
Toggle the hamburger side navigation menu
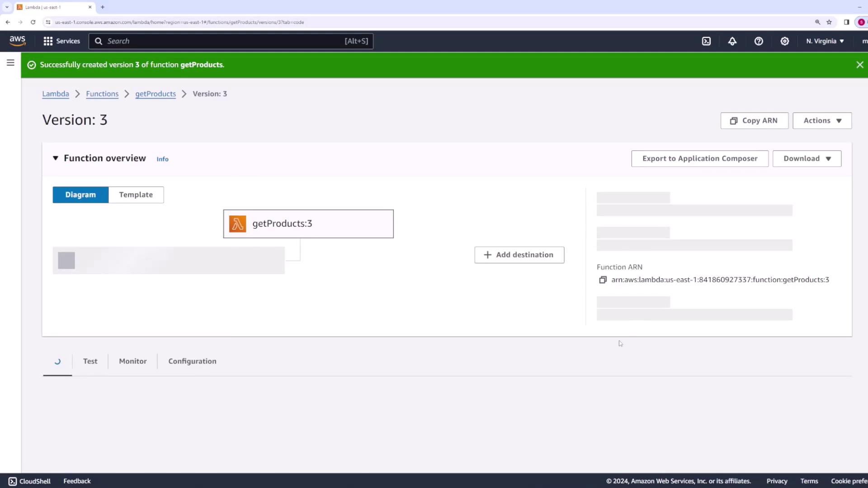(10, 63)
